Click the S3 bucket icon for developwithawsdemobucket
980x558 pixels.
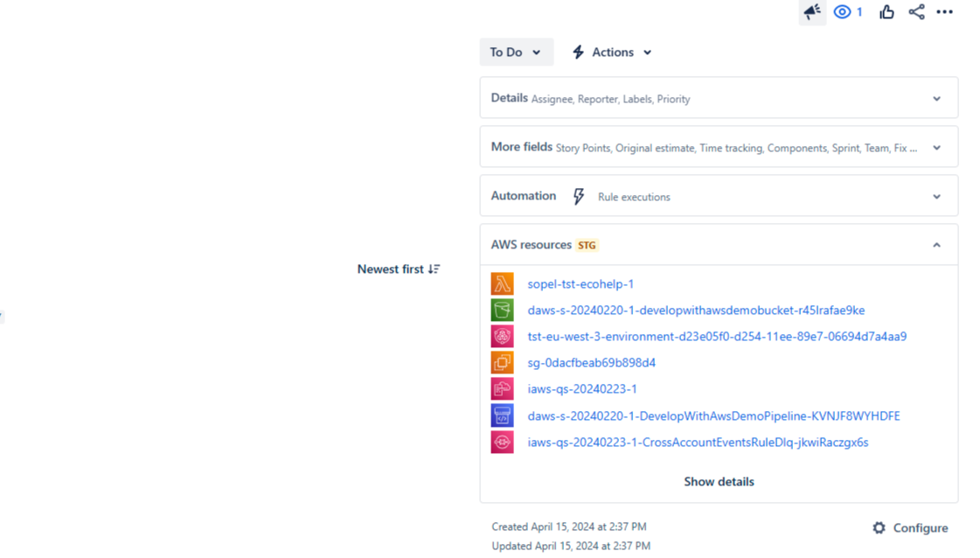502,310
